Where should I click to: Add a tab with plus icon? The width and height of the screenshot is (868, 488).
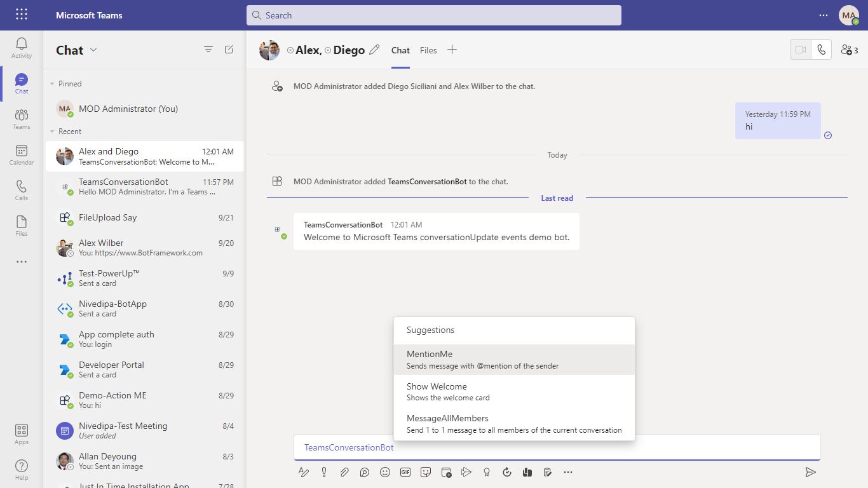(452, 50)
